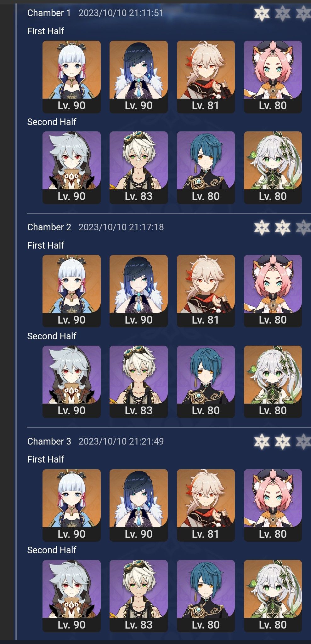311x644 pixels.
Task: Click the first star icon of Chamber 3
Action: (x=262, y=442)
